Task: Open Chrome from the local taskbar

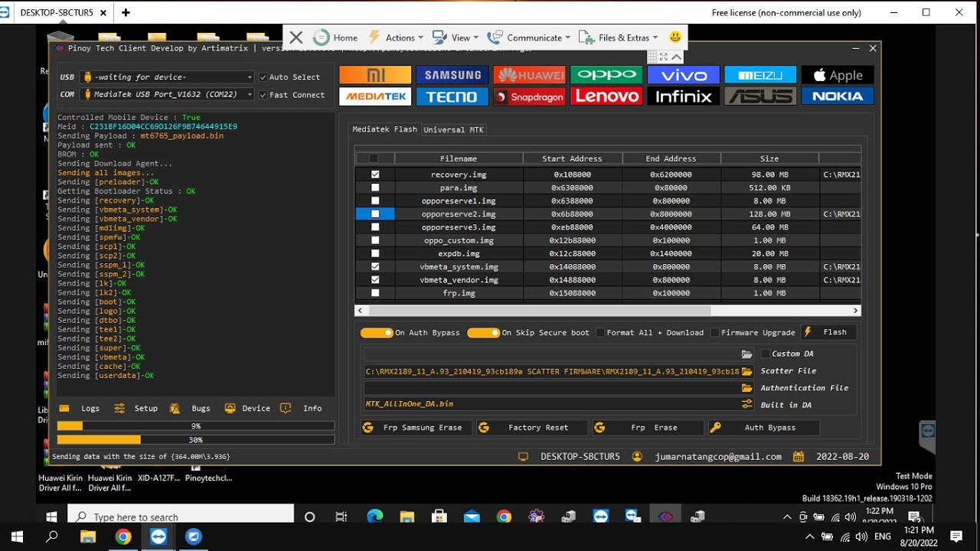Action: tap(123, 536)
